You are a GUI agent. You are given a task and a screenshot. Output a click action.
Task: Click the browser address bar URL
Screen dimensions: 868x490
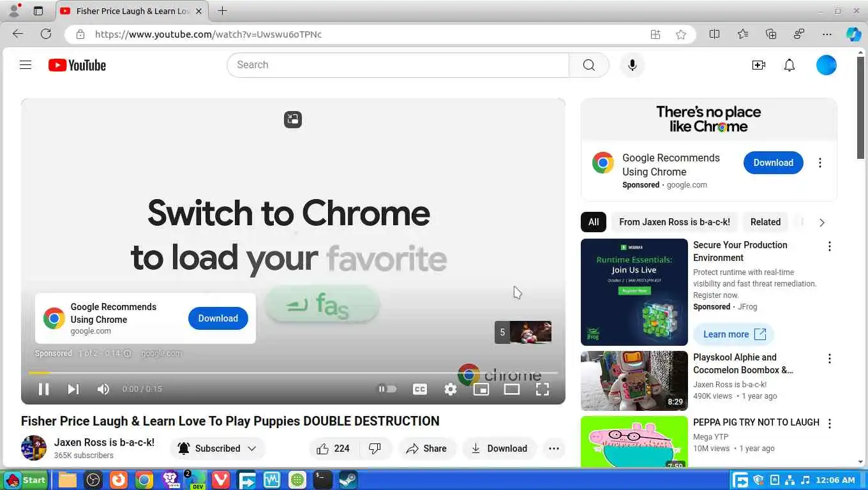pos(208,34)
